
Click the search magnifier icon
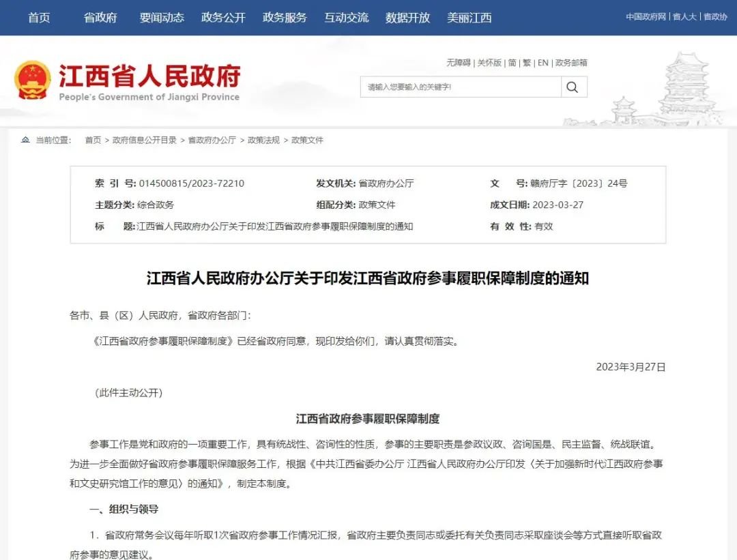point(572,87)
